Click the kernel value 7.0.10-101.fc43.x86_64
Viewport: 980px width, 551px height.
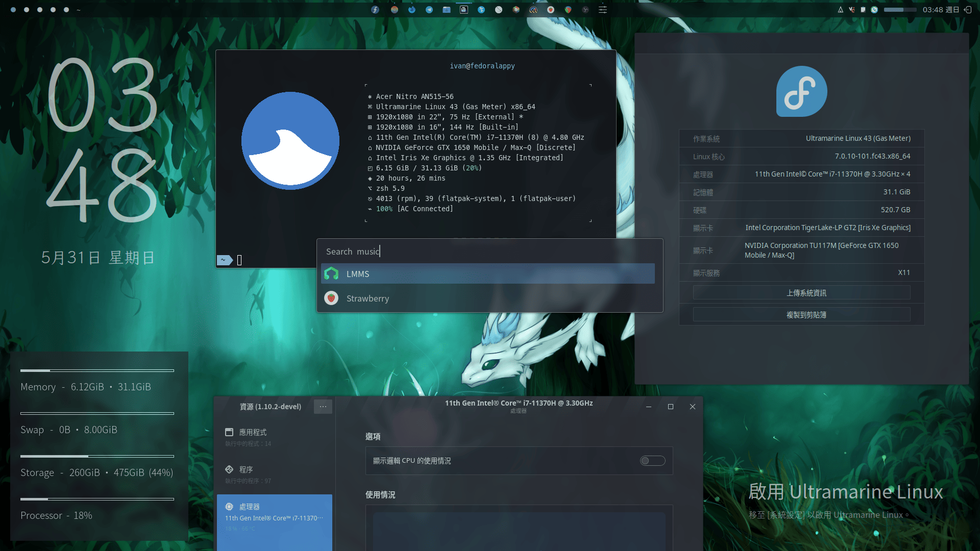tap(873, 156)
